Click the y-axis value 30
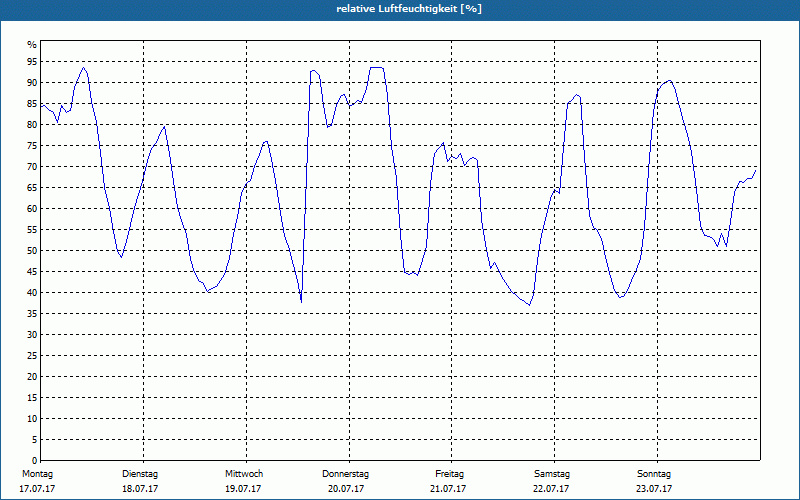 32,335
